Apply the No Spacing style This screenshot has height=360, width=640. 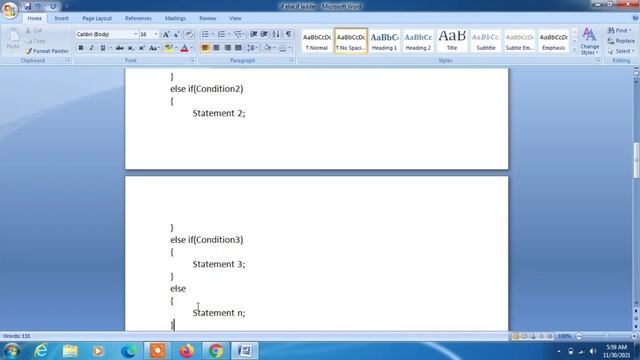pyautogui.click(x=351, y=41)
